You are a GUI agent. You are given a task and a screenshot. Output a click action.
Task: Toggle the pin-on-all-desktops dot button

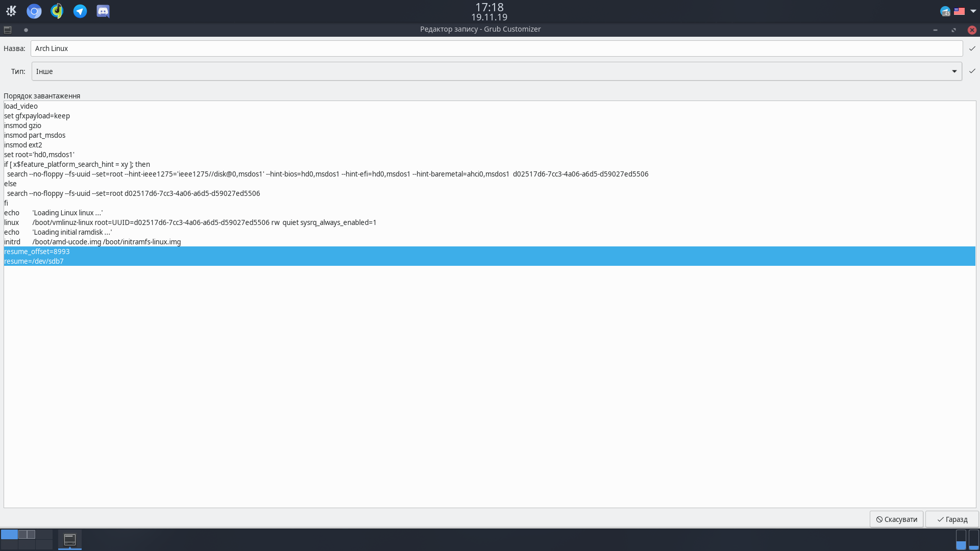tap(26, 30)
